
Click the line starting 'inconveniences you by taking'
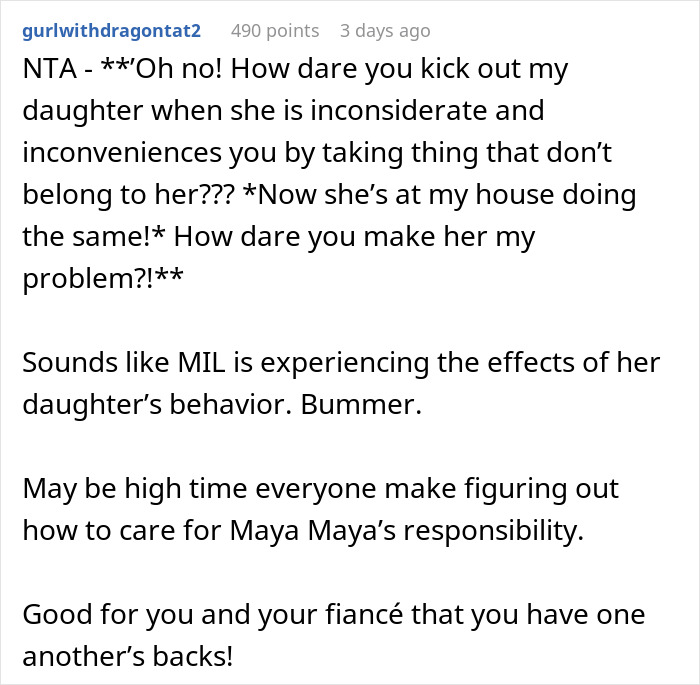[x=317, y=153]
